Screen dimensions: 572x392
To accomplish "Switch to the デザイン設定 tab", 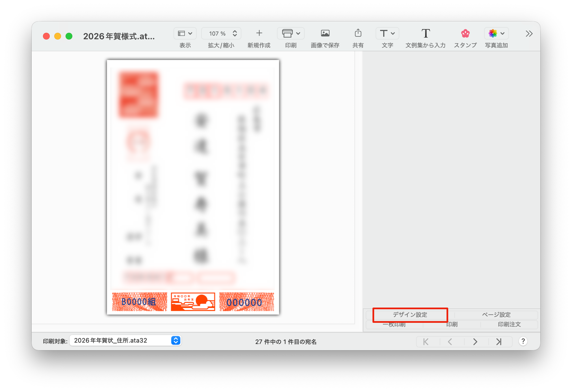I will [x=410, y=315].
